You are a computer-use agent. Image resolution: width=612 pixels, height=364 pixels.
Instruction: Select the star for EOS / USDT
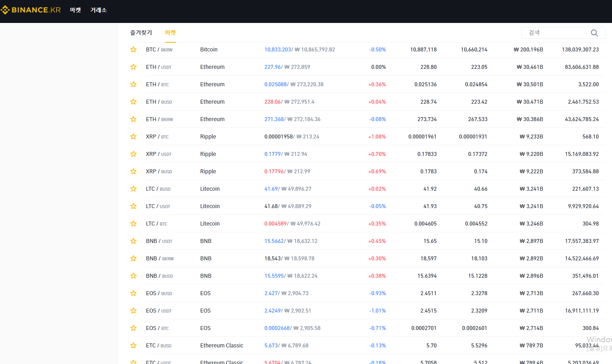(133, 311)
